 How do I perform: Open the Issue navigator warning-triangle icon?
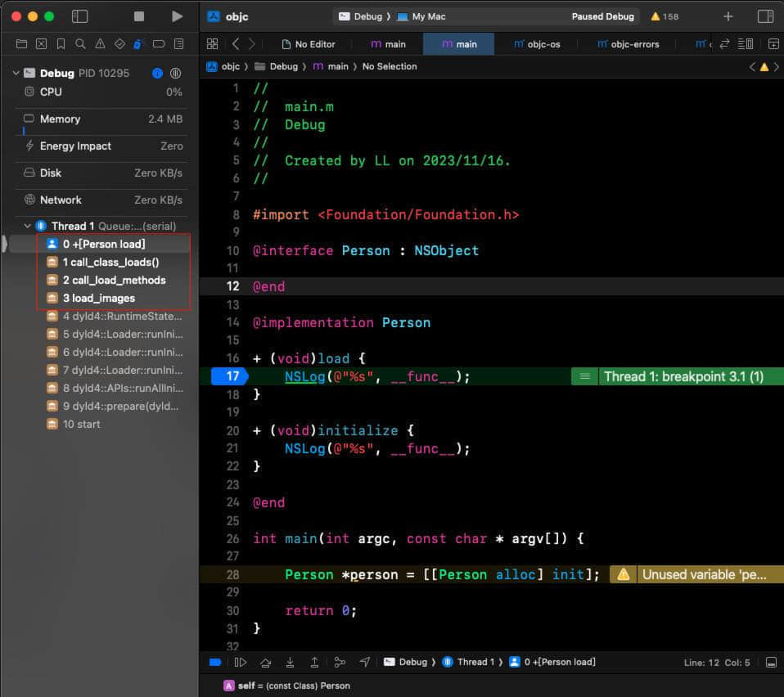(x=100, y=43)
